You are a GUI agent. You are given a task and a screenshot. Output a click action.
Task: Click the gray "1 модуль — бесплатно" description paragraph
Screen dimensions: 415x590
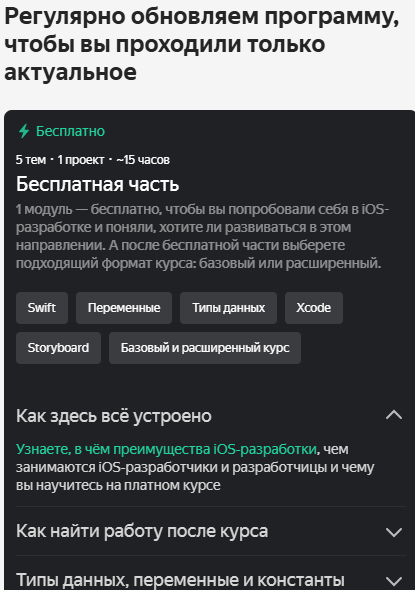[202, 236]
